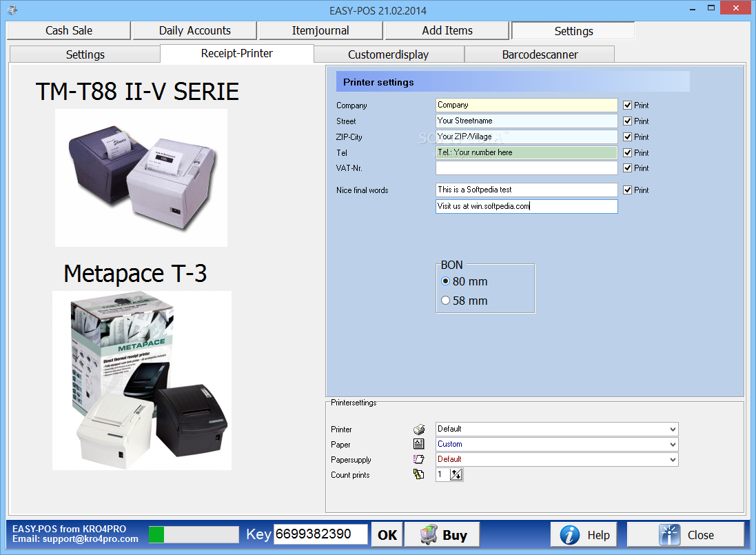
Task: Select the 58 mm BON radio button
Action: 445,301
